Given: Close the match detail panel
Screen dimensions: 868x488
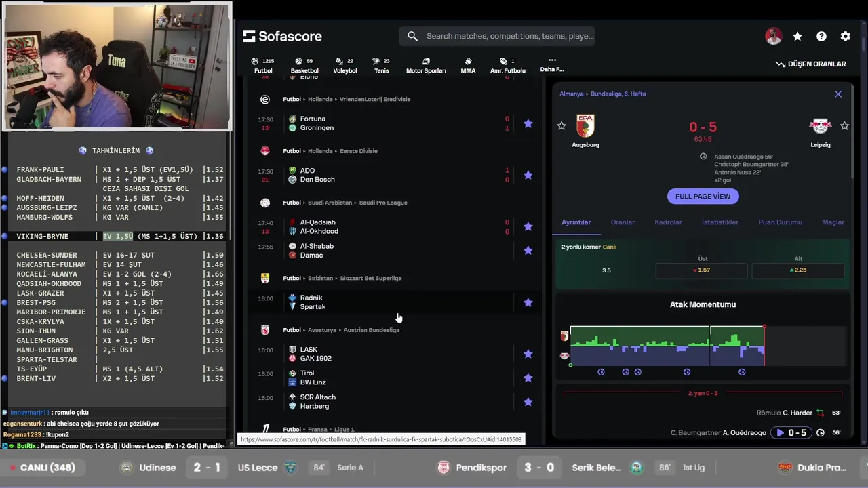Looking at the screenshot, I should pyautogui.click(x=838, y=94).
